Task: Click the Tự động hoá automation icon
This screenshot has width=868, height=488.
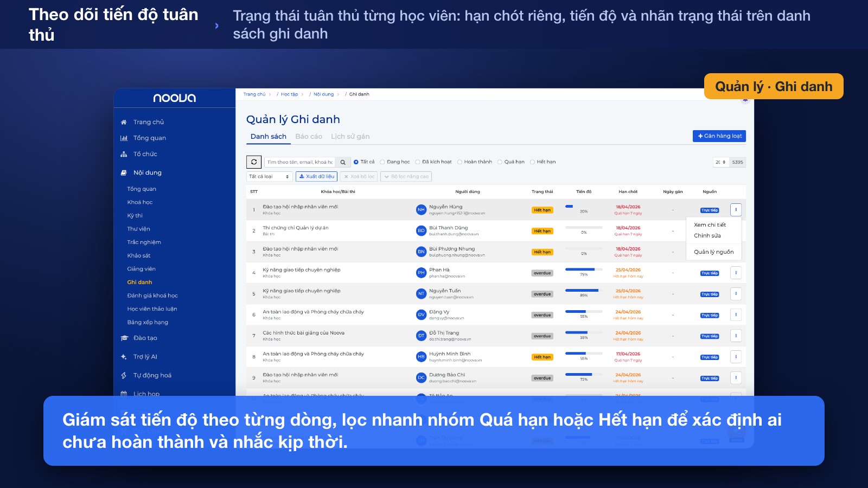Action: point(124,375)
